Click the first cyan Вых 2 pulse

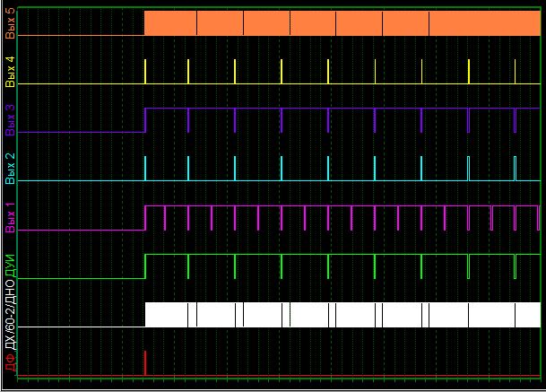pos(145,169)
